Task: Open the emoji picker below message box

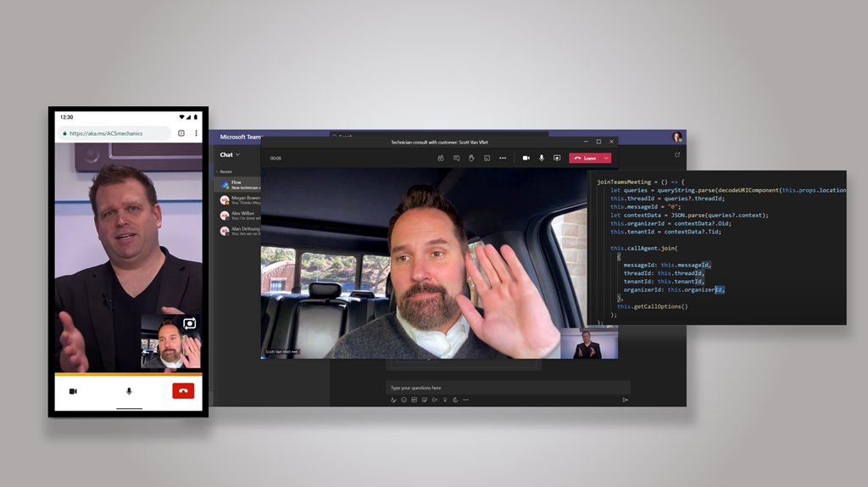Action: click(x=403, y=400)
